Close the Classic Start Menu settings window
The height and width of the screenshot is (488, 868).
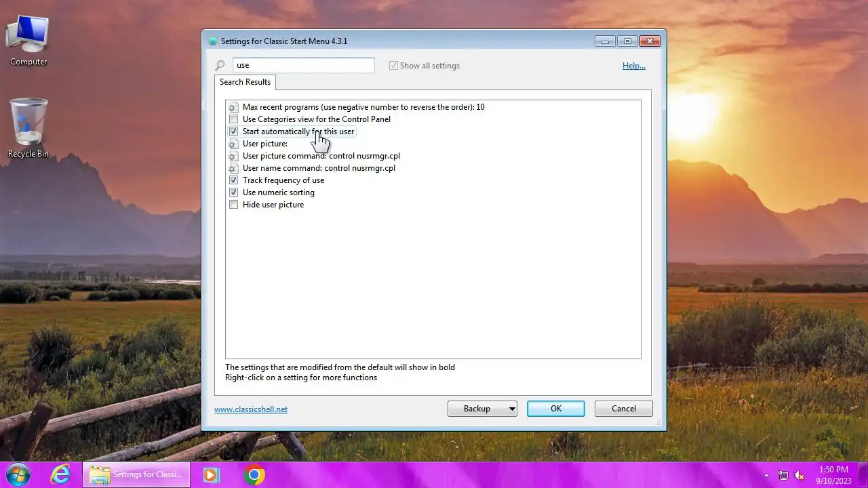coord(650,41)
